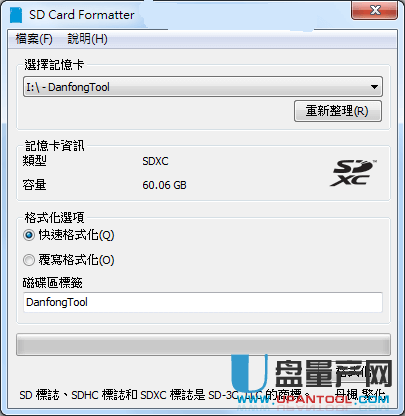Click the 重新整理(R) refresh button
The height and width of the screenshot is (416, 405).
pyautogui.click(x=338, y=111)
